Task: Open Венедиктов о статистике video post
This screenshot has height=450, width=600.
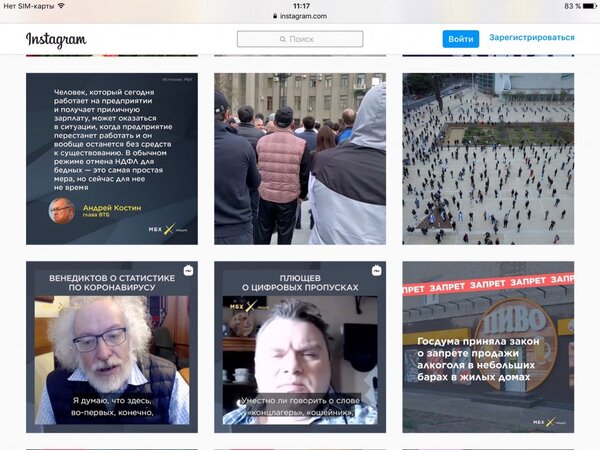Action: pyautogui.click(x=112, y=346)
